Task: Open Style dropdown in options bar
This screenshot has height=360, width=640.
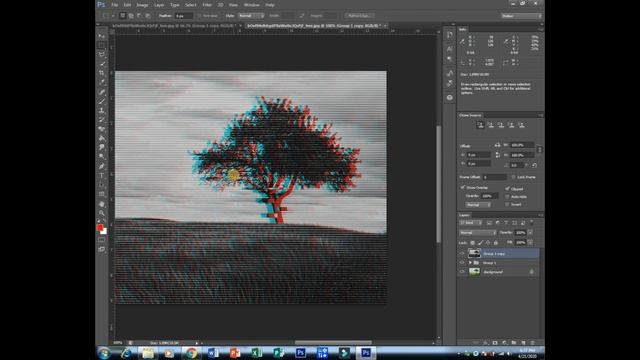Action: click(251, 16)
